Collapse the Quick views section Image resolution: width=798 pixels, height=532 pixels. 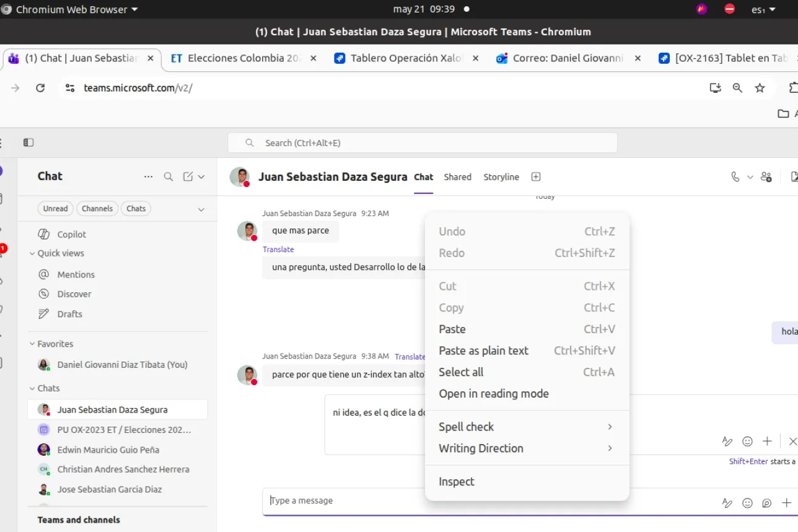pos(32,253)
